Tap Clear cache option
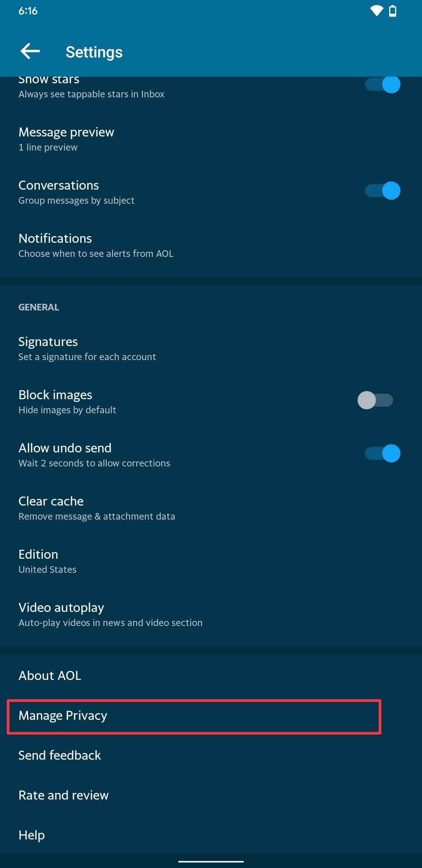 click(211, 508)
